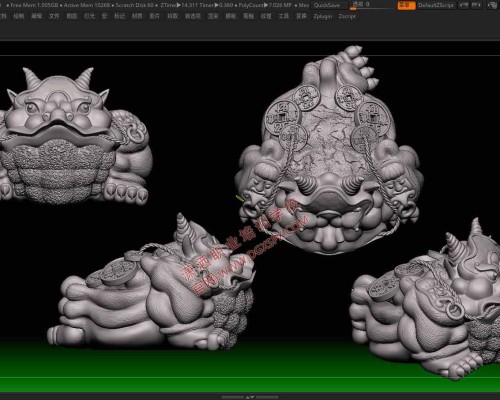Open the 灯光 (Light) menu
Viewport: 500px width, 400px height.
89,16
